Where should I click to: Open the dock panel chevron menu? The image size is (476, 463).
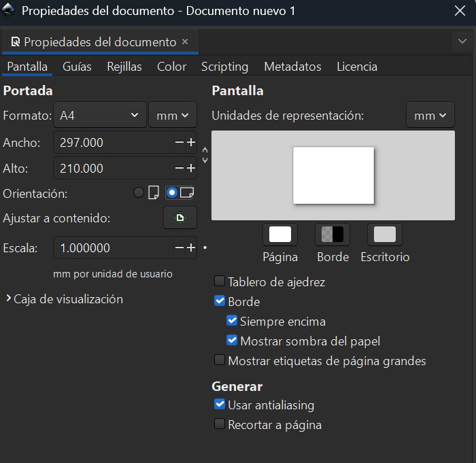[462, 41]
